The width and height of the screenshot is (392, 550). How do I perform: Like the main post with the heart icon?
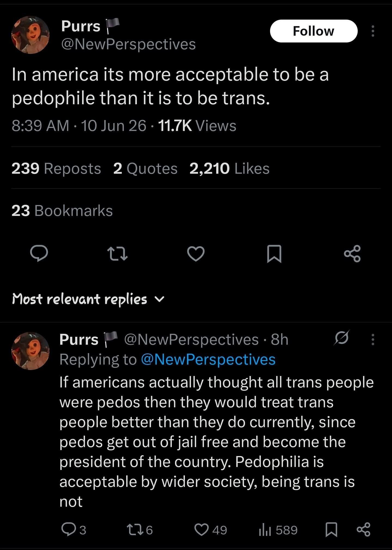[196, 254]
